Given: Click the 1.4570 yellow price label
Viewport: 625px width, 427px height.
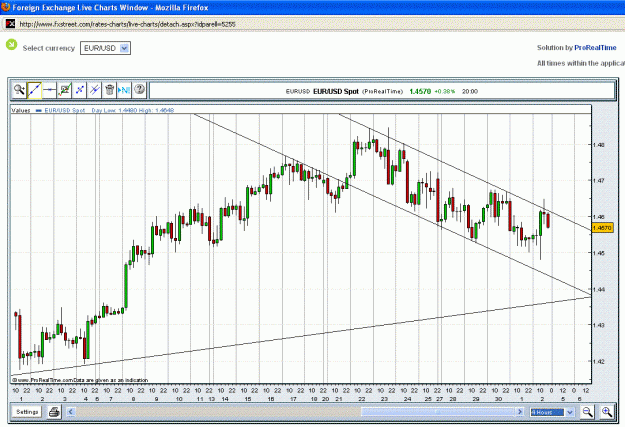Looking at the screenshot, I should coord(602,228).
